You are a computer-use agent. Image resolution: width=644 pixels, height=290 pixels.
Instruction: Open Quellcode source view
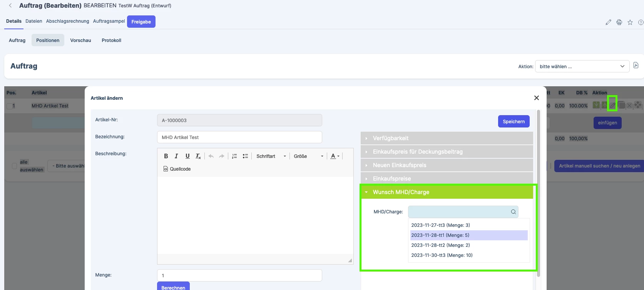(177, 169)
